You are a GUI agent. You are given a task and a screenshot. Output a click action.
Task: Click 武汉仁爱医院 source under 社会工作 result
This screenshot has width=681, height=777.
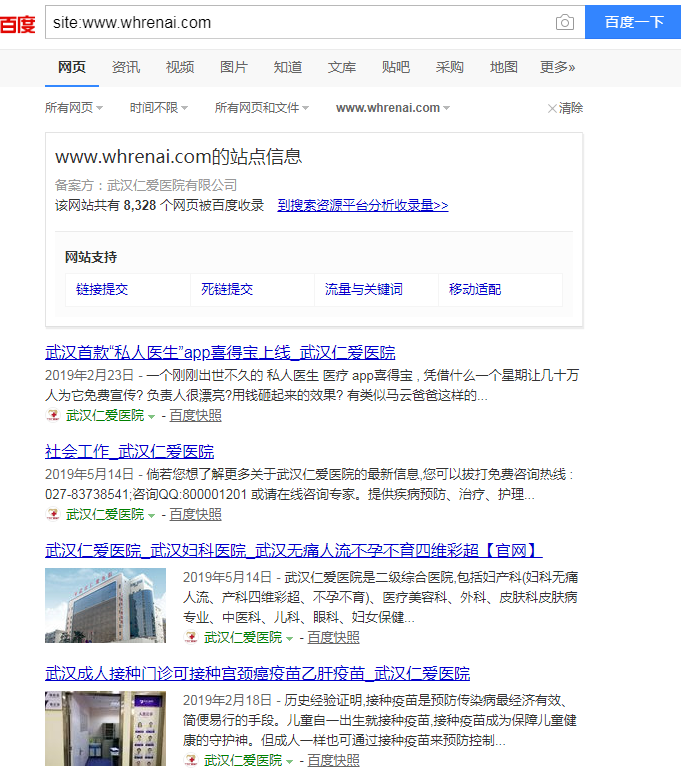pyautogui.click(x=105, y=514)
